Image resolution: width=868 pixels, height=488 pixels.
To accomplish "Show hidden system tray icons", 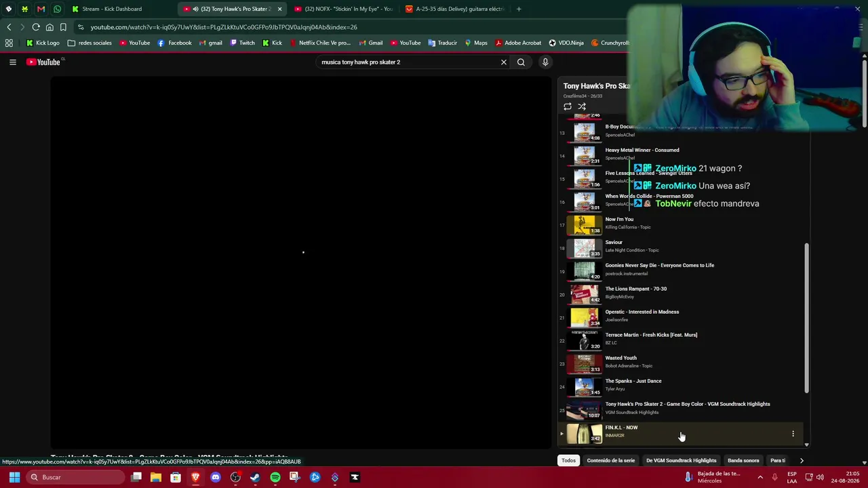I will [760, 477].
